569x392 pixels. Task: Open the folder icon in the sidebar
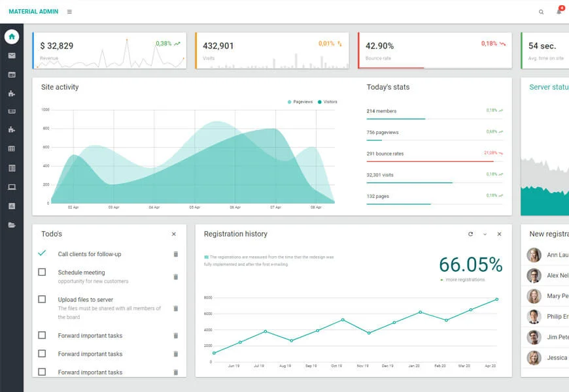pos(12,225)
